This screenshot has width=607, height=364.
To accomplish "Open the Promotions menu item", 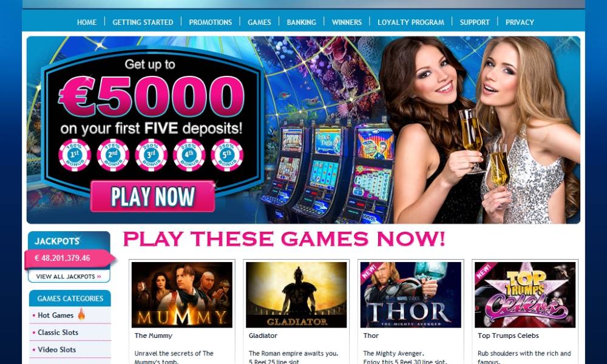I will [210, 22].
